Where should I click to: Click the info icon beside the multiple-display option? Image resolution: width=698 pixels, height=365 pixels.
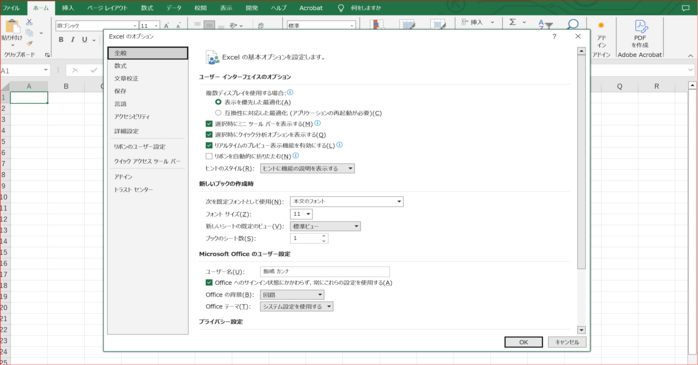(x=290, y=92)
